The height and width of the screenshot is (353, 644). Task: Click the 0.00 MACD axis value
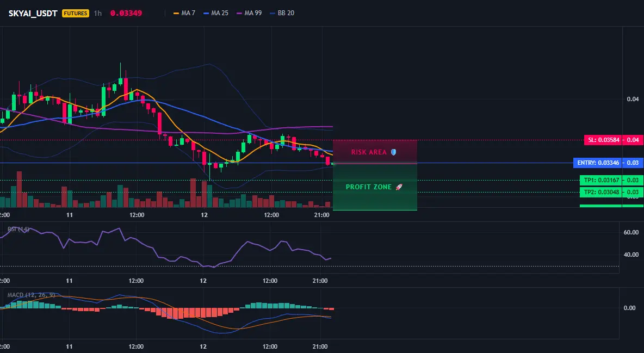630,308
